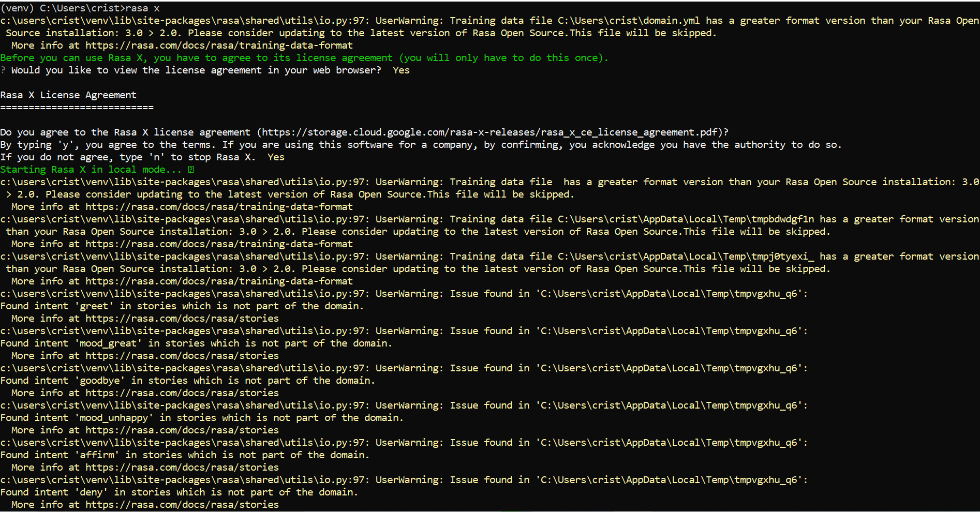Open the training-data-format URL above the green 'Before you can use' line

pos(219,46)
